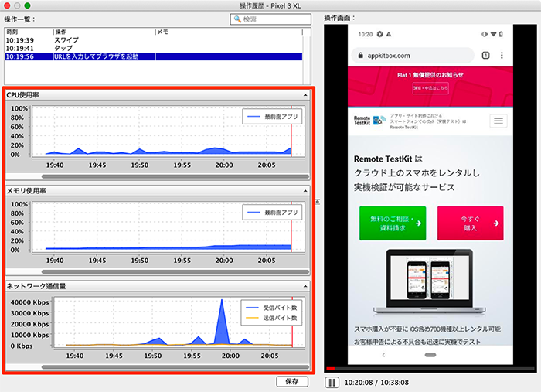The height and width of the screenshot is (392, 541).
Task: Click the green macOS zoom window button
Action: coord(27,5)
